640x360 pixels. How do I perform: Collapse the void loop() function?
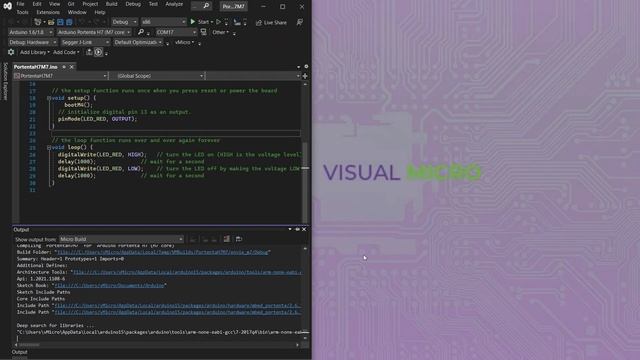(49, 147)
